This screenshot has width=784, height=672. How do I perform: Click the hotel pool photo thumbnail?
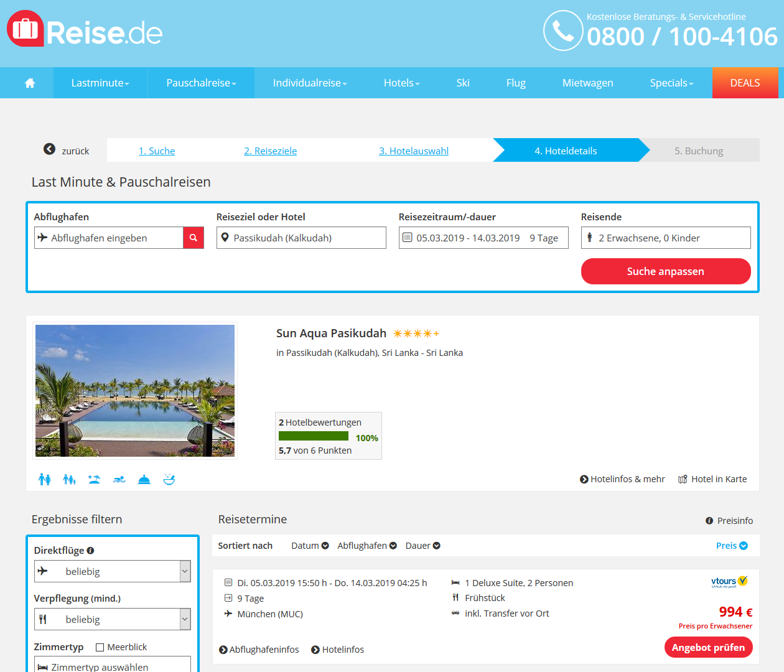[x=135, y=391]
